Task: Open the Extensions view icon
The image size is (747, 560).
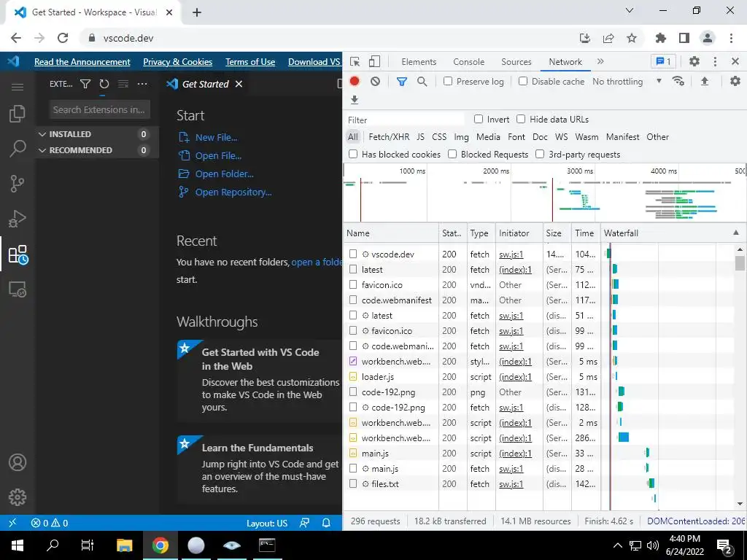Action: click(x=18, y=254)
